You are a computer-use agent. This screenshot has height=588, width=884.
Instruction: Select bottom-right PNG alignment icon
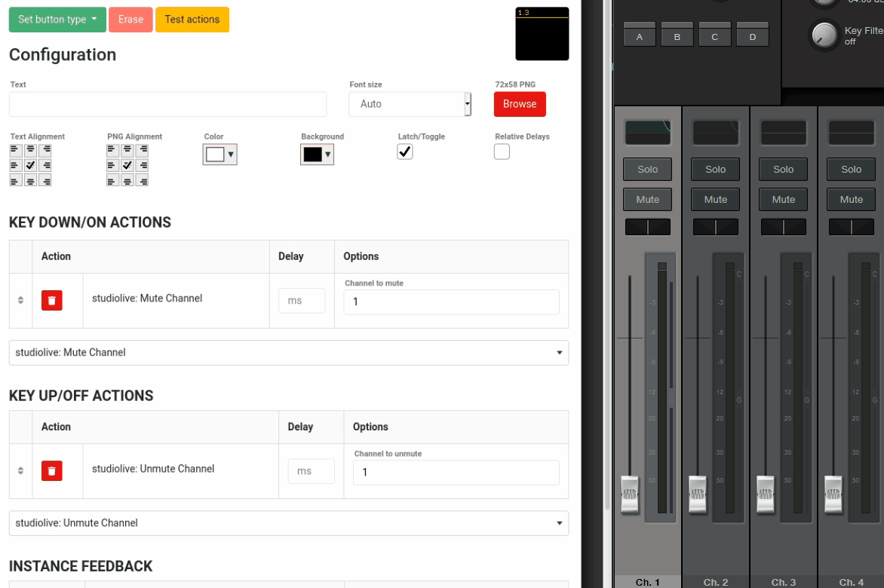tap(143, 180)
